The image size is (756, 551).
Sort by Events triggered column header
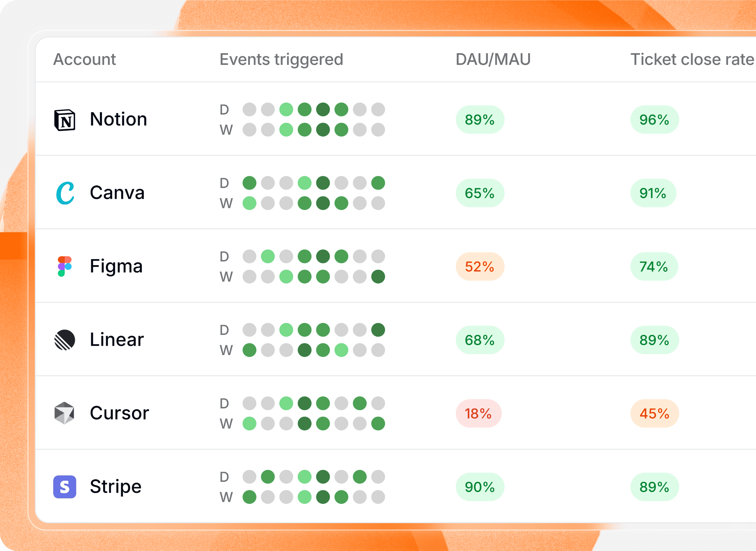coord(281,60)
